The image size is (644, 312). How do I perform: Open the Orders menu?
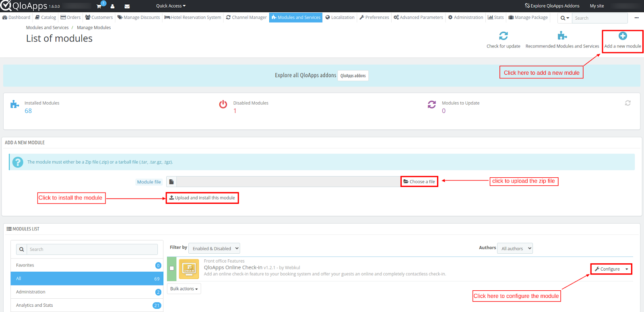[x=70, y=17]
